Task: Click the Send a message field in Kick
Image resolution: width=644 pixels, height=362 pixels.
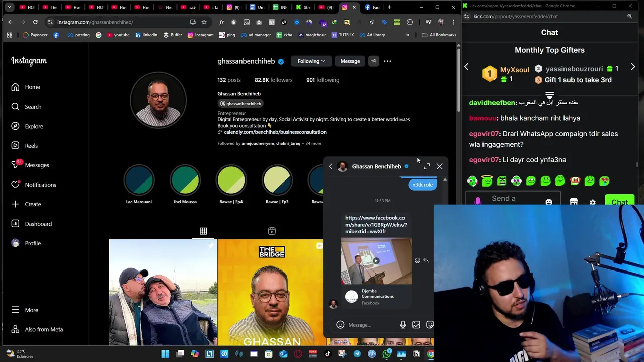Action: pos(513,199)
